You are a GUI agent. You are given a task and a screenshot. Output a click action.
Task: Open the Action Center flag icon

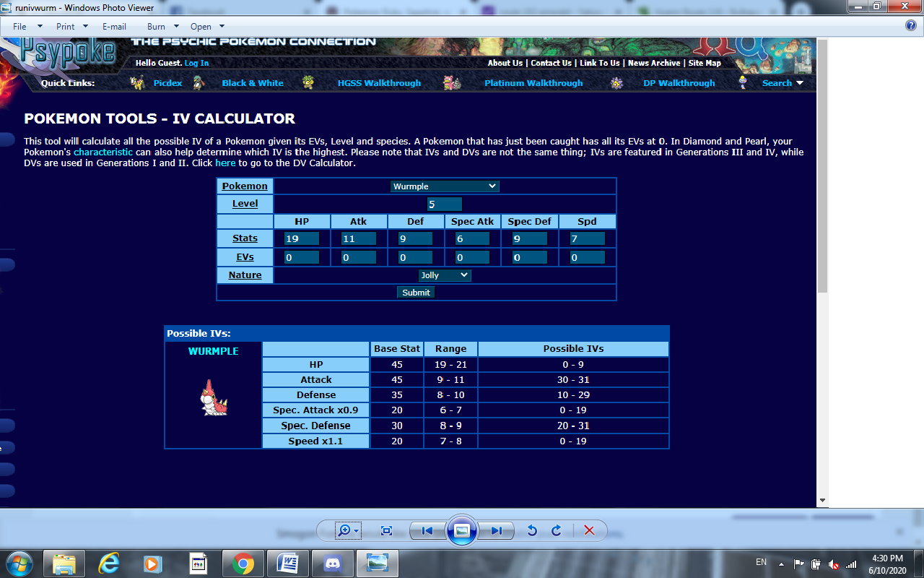click(799, 564)
